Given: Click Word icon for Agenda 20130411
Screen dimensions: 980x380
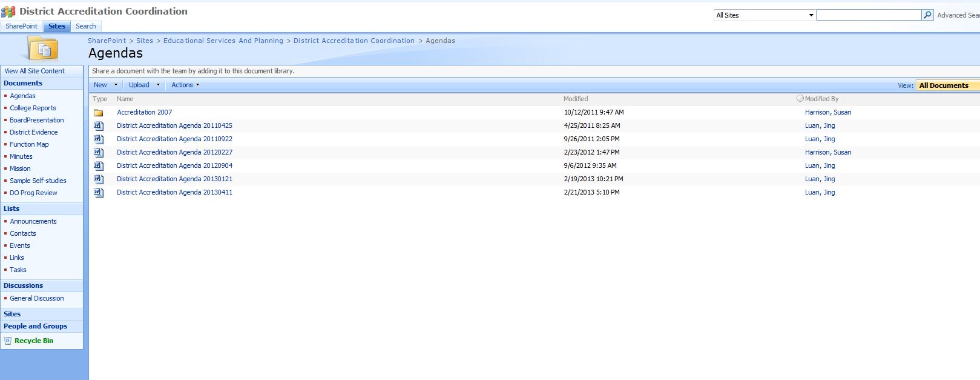Looking at the screenshot, I should (99, 193).
